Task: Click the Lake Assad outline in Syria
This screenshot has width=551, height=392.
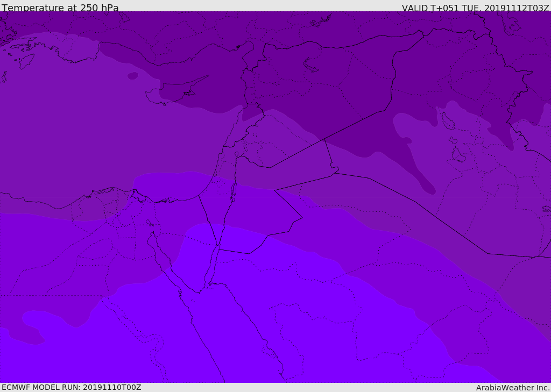Action: 310,66
